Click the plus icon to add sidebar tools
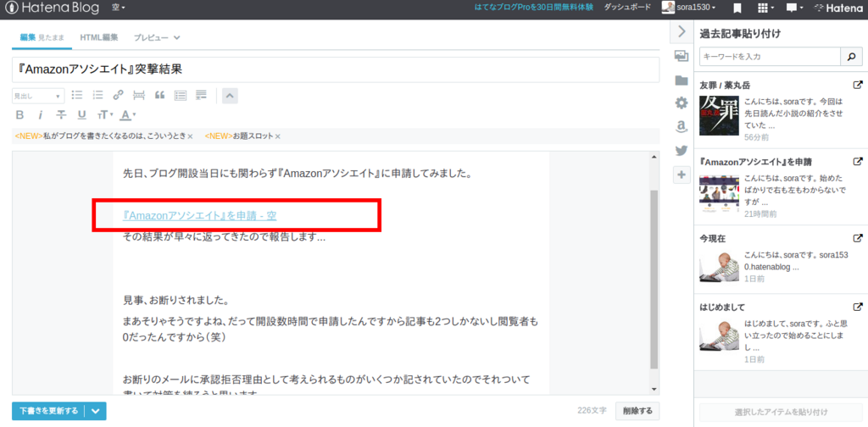 click(682, 175)
